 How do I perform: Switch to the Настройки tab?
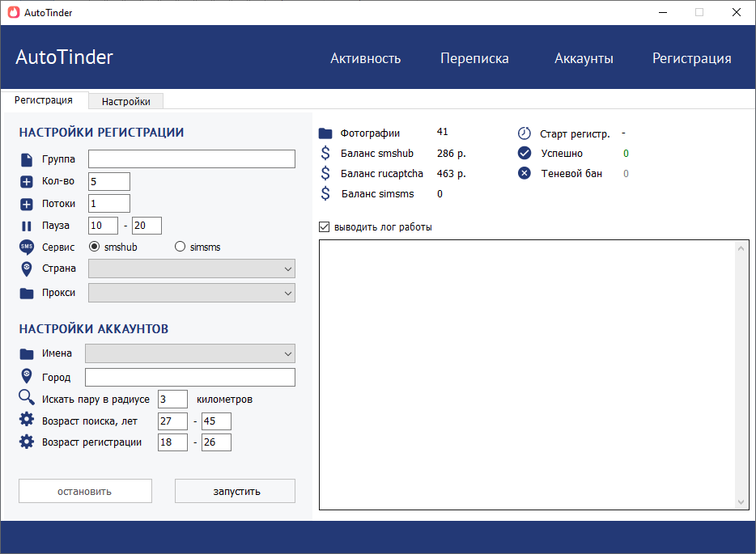pos(125,101)
